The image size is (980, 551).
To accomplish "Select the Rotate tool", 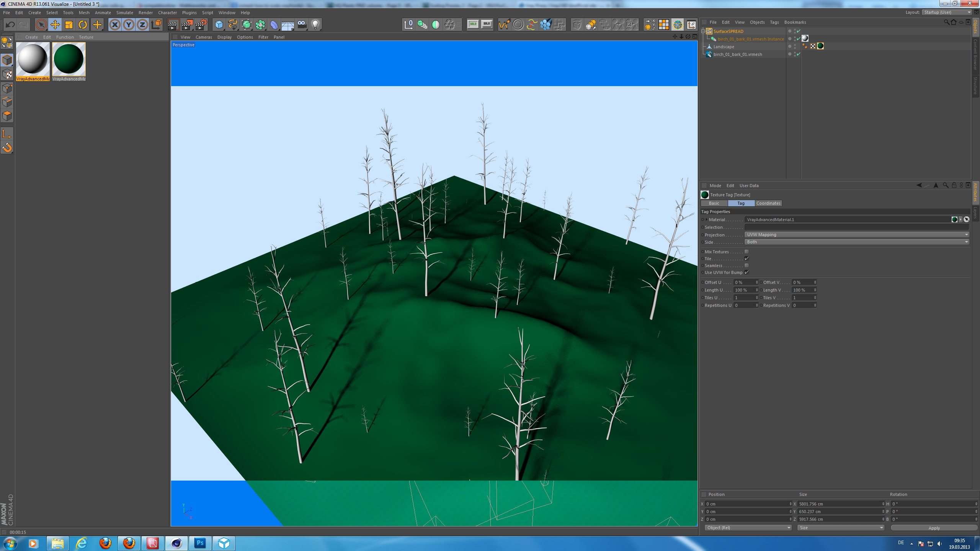I will 83,25.
